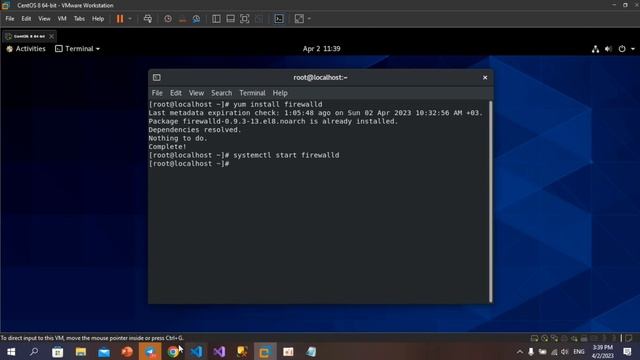Screen dimensions: 640x360
Task: Click the empty prompt on the last terminal line
Action: pos(189,164)
